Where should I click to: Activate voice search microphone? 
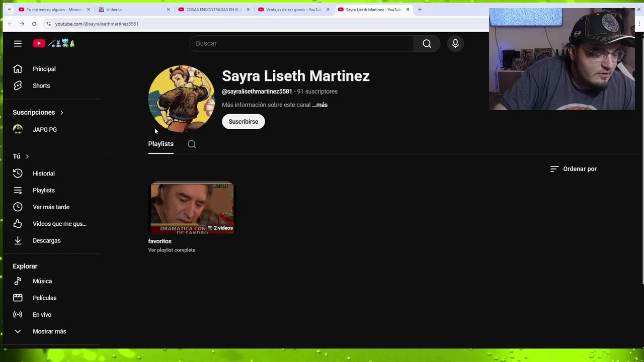(455, 44)
